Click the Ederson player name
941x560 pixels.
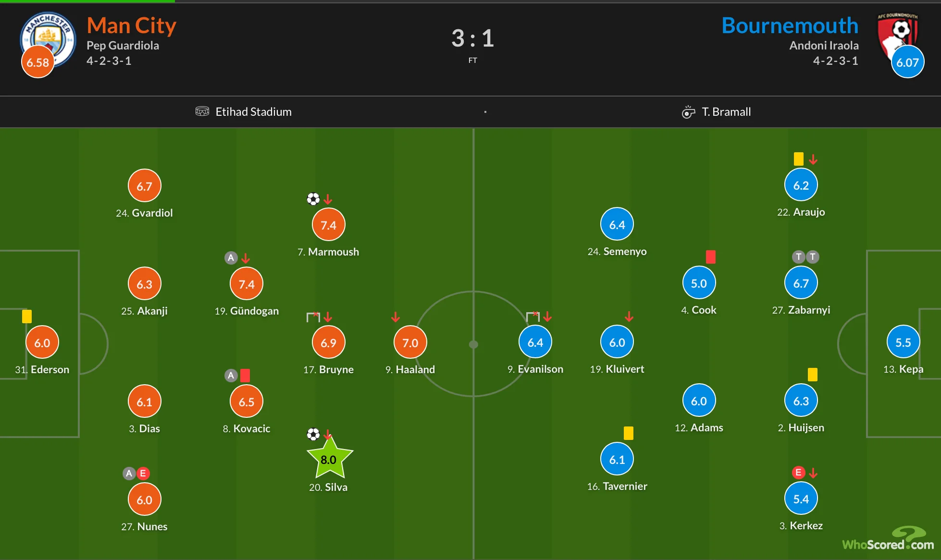(x=50, y=369)
